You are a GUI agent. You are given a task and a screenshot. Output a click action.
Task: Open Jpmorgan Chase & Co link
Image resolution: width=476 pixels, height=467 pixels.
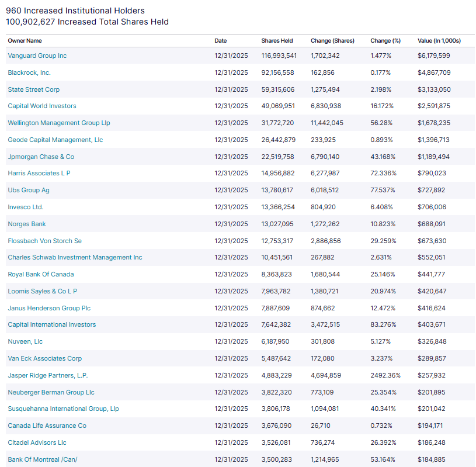click(41, 157)
